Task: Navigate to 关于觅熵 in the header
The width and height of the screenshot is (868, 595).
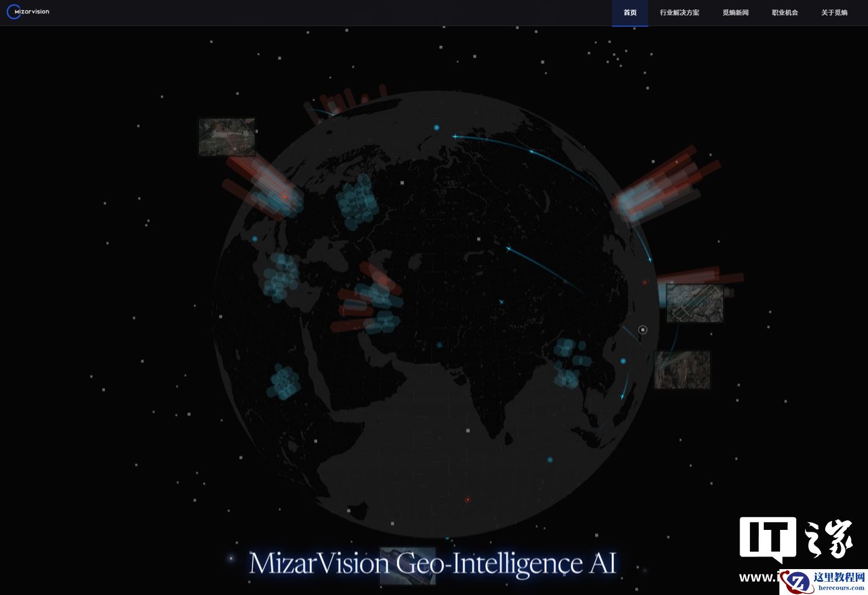Action: (834, 13)
